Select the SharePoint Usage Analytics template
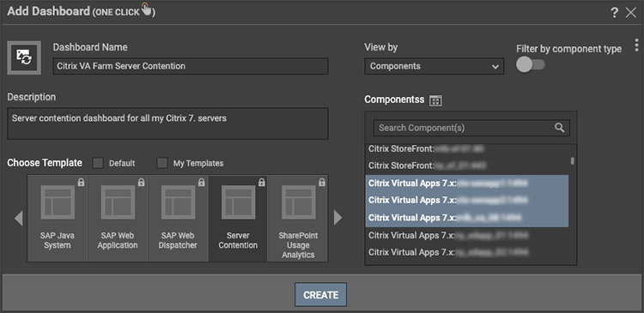Viewport: 644px width, 313px height. 298,219
